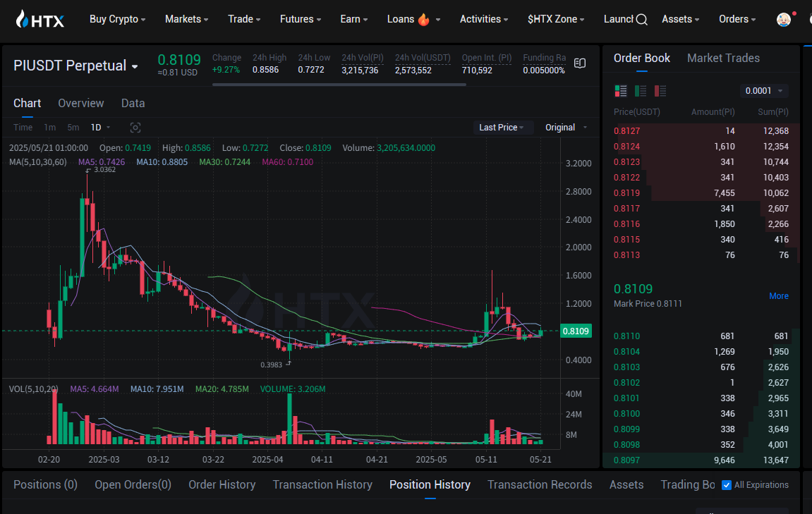
Task: Click the MA(5,10,30,60) indicator label
Action: (38, 162)
